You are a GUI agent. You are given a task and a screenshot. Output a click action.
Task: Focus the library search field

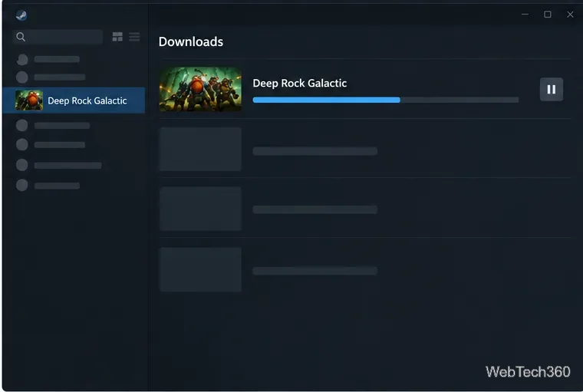point(58,37)
